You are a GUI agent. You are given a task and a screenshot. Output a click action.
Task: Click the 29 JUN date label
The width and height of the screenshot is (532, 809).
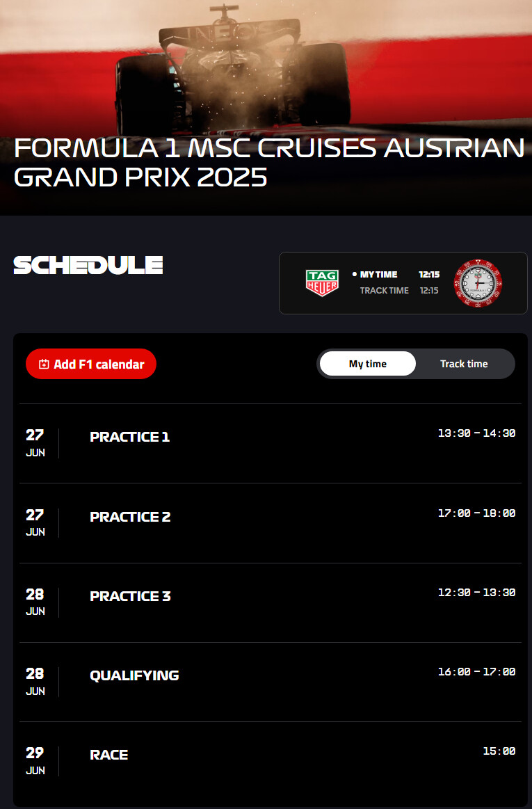point(35,761)
